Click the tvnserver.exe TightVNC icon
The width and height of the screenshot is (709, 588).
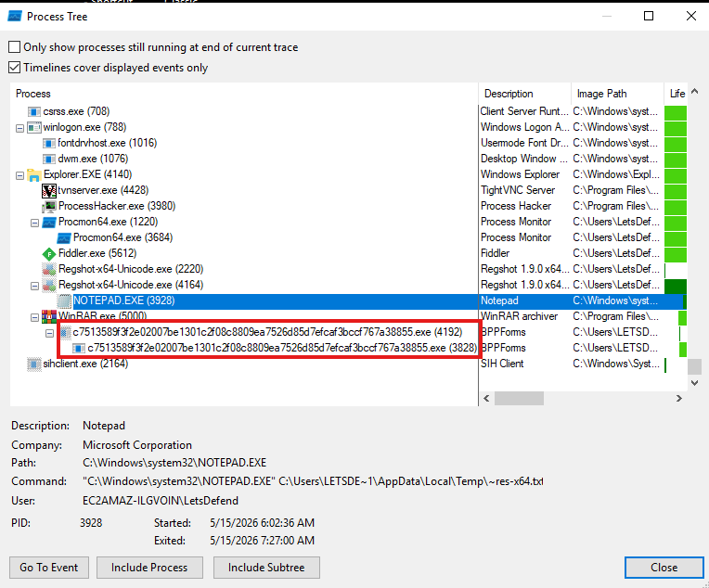coord(49,191)
